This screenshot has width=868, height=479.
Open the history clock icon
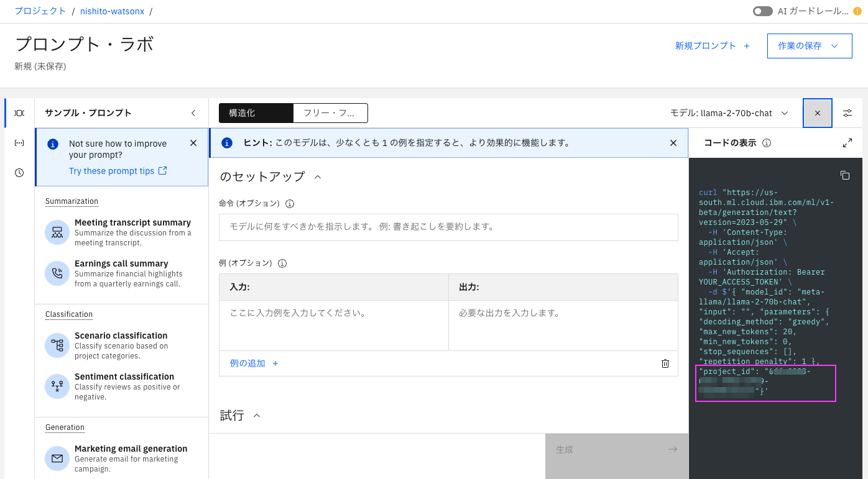tap(19, 173)
